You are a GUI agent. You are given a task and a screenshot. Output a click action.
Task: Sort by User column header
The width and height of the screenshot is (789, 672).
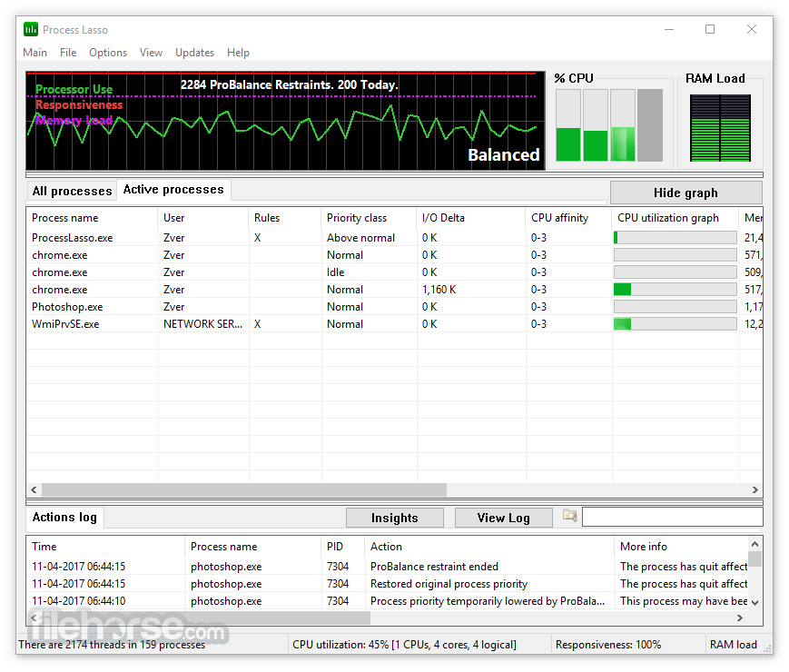point(203,218)
